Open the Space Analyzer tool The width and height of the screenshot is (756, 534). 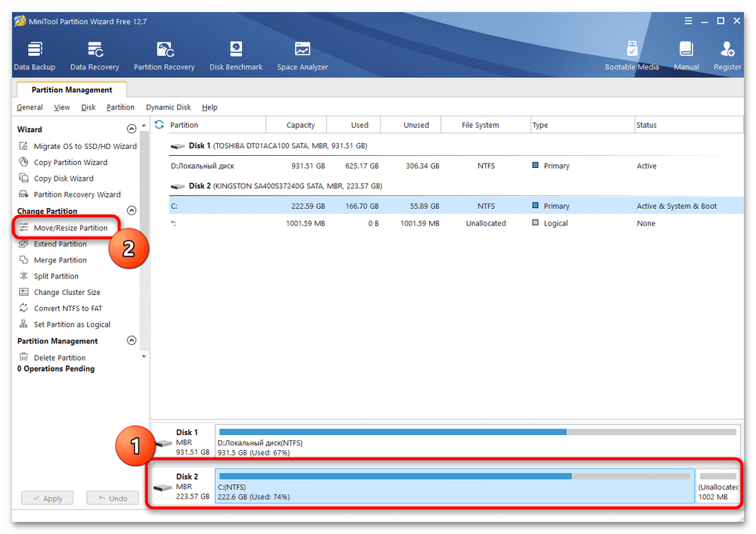pos(303,55)
